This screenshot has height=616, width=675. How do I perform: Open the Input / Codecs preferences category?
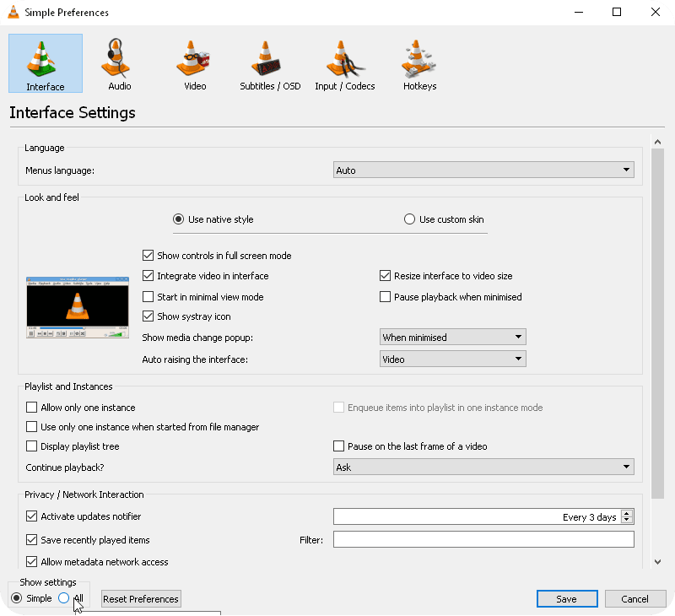(x=345, y=63)
